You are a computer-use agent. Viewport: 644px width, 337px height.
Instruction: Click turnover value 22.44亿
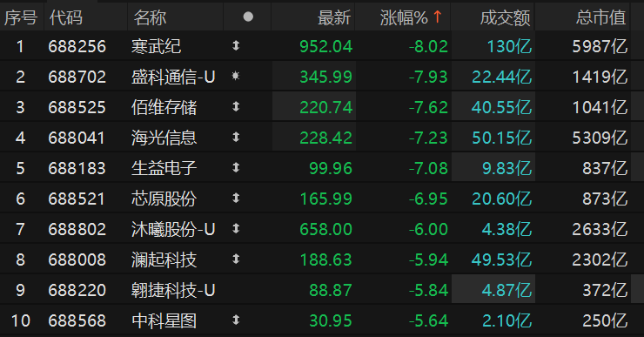[x=502, y=77]
